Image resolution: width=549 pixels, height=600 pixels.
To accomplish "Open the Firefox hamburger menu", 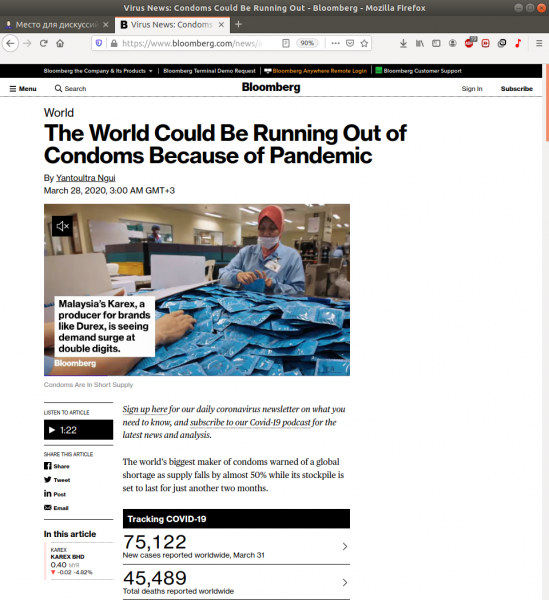I will [x=539, y=43].
